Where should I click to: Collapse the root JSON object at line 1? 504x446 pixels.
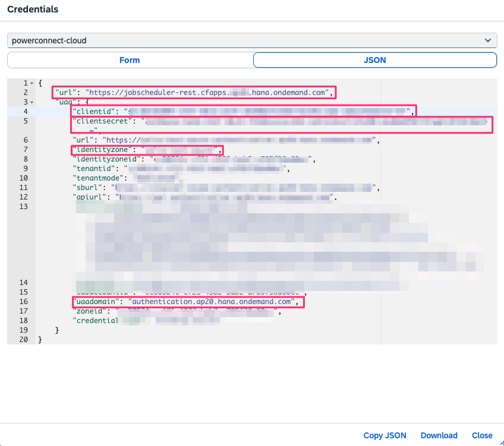tap(32, 83)
